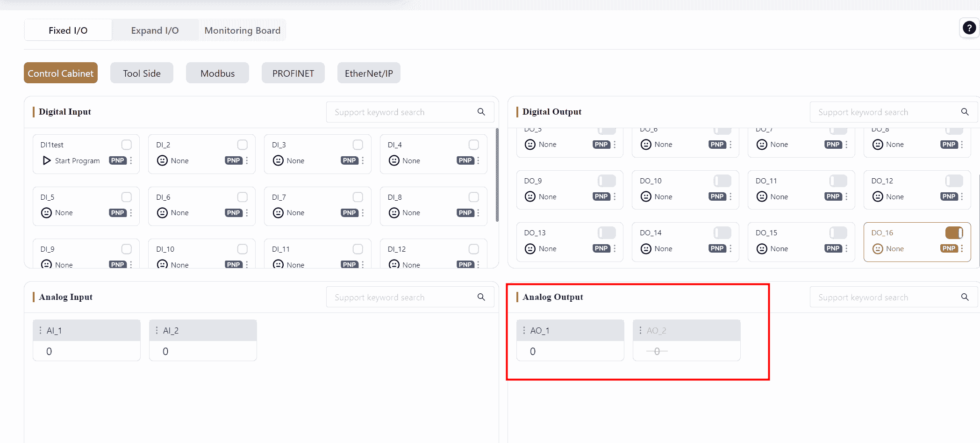
Task: Click the Digital Input panel vertical scrollbar
Action: coord(497,175)
